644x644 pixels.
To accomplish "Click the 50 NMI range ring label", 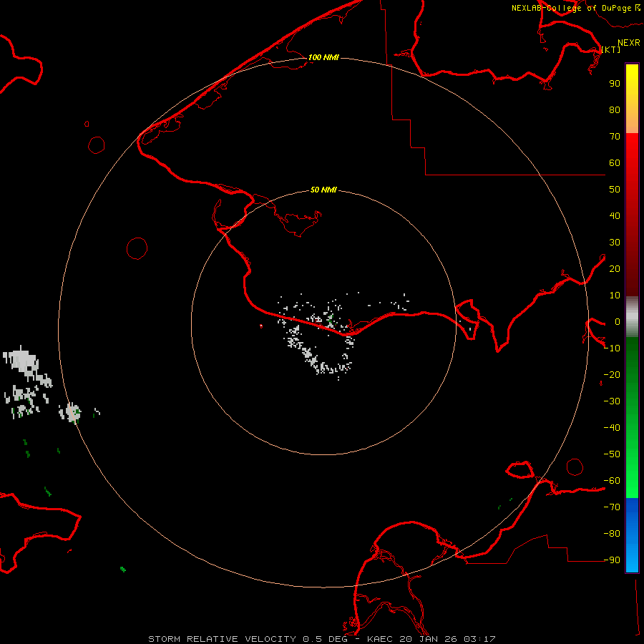I will pos(323,190).
